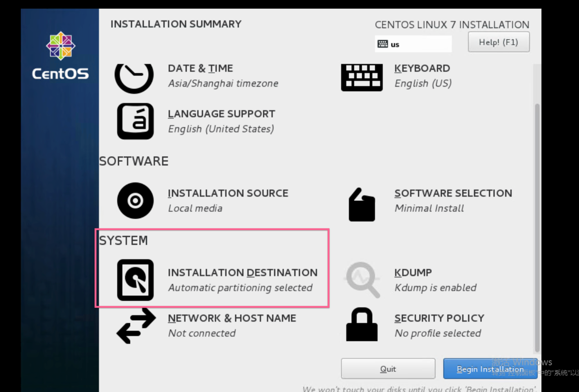579x392 pixels.
Task: Open the INSTALLATION DESTINATION text label
Action: (243, 273)
